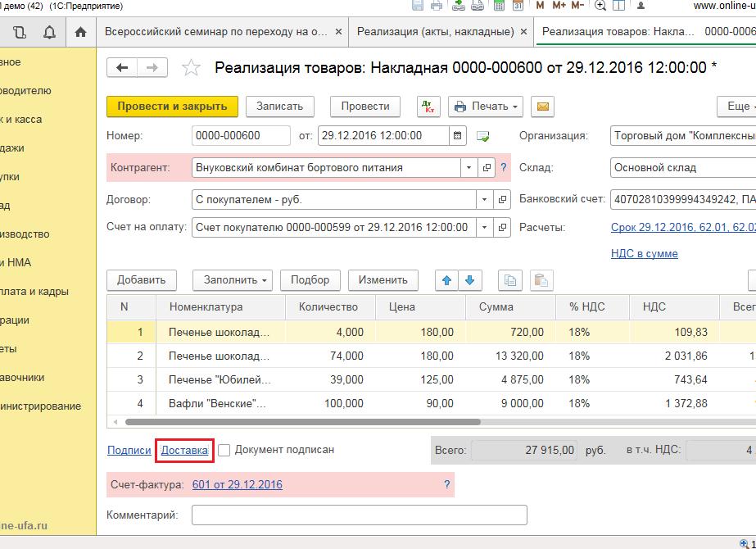The image size is (756, 549).
Task: Open the calculator from the top toolbar
Action: tap(499, 5)
